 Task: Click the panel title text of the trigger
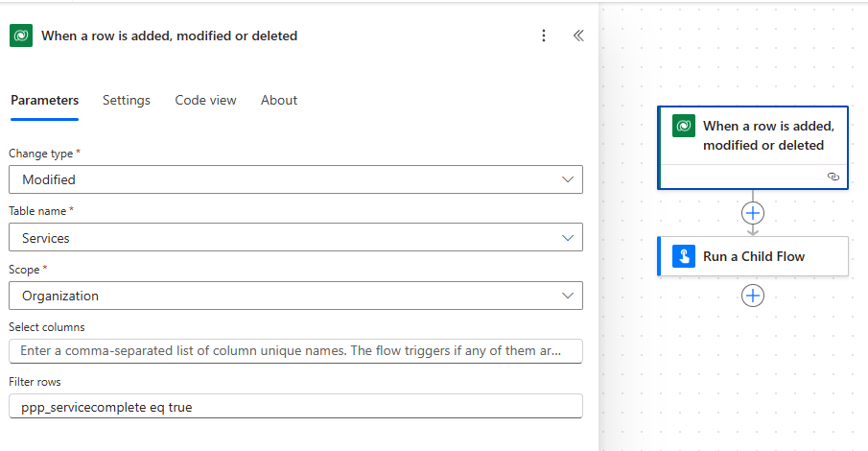(x=169, y=36)
